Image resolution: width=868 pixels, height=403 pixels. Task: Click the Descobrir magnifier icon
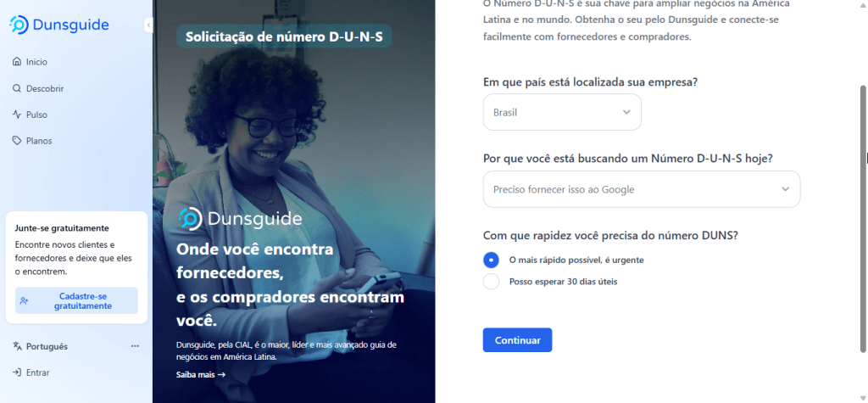click(17, 89)
